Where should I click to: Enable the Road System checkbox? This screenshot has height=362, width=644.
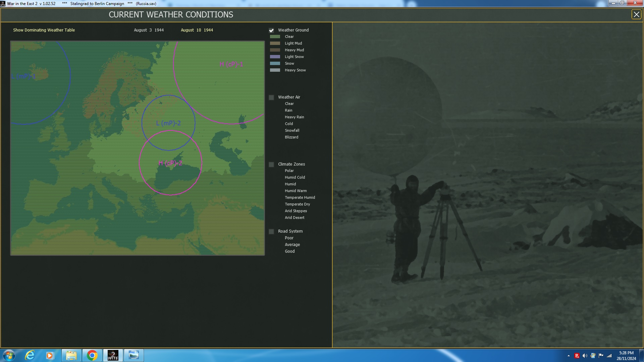(271, 231)
